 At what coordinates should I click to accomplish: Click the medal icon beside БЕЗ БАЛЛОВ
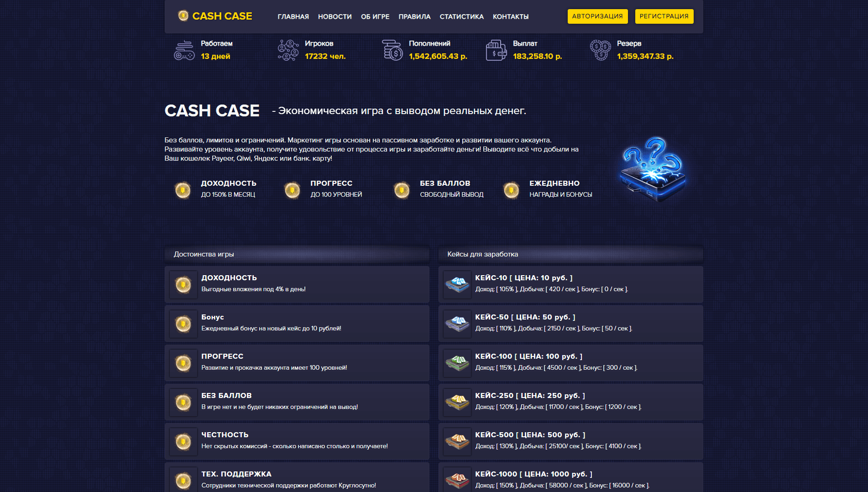click(x=402, y=189)
